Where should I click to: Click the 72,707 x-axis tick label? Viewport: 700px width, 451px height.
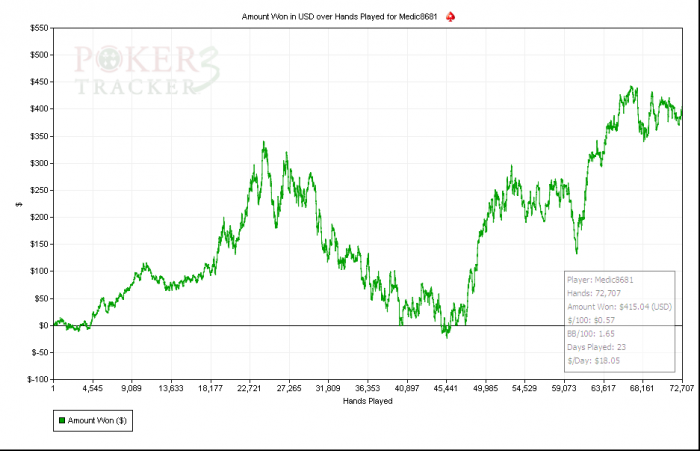(x=682, y=388)
